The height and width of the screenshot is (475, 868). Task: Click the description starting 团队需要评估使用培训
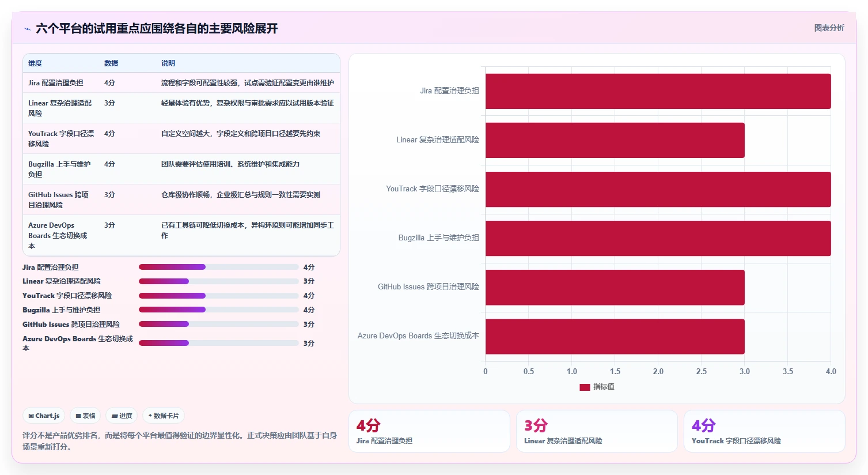click(x=230, y=164)
